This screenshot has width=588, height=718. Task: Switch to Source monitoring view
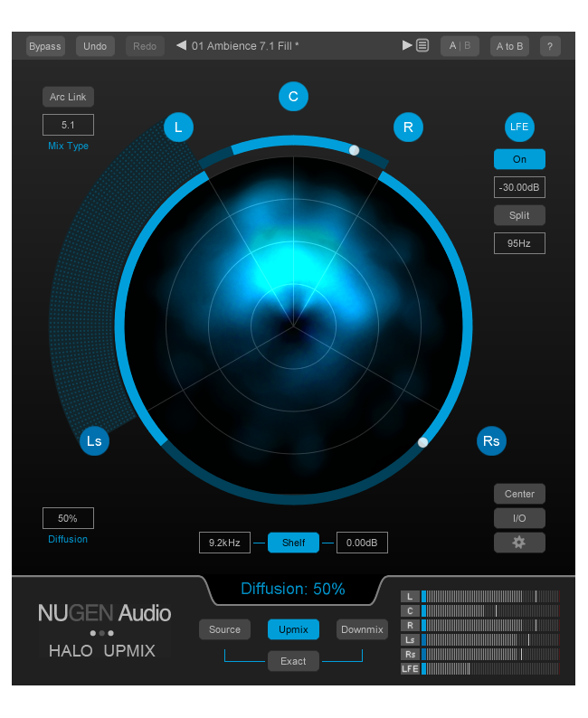click(224, 629)
